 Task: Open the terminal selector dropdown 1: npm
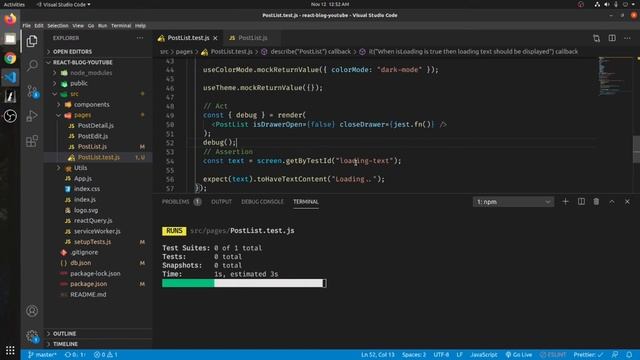click(513, 202)
